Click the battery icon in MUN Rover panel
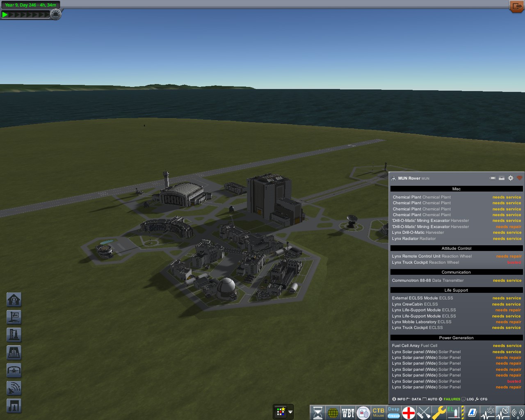Viewport: 525px width, 420px height. click(493, 178)
